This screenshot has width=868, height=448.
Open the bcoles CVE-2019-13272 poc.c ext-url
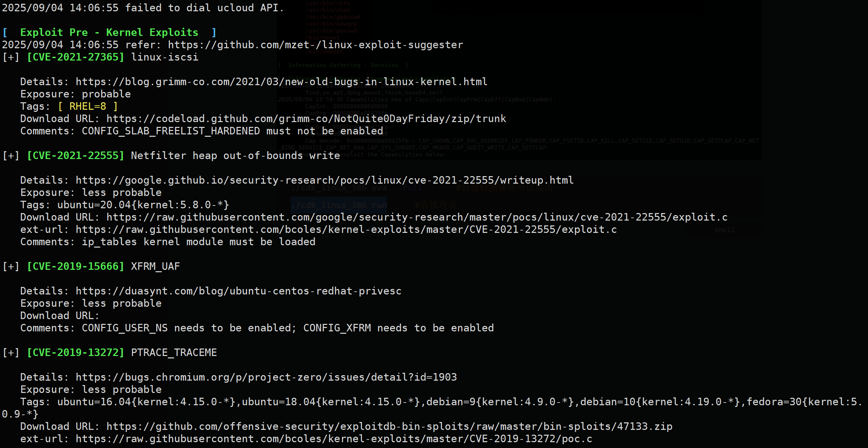334,439
